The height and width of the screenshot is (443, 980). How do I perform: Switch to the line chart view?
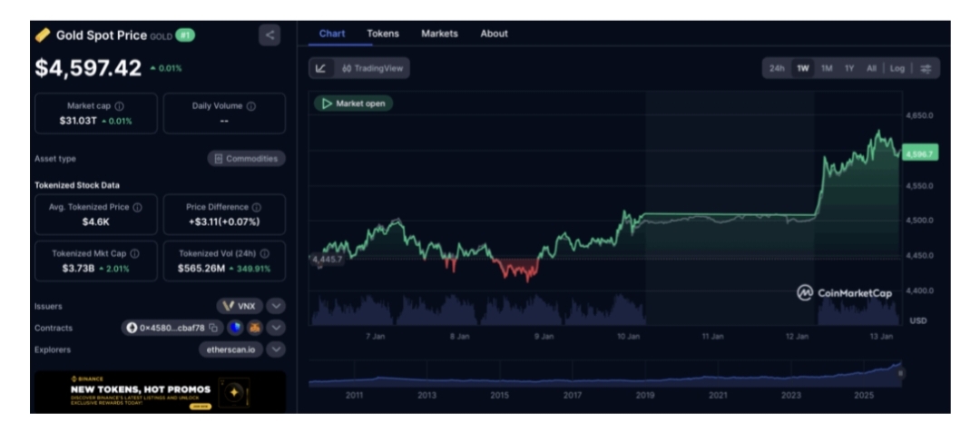click(x=321, y=68)
